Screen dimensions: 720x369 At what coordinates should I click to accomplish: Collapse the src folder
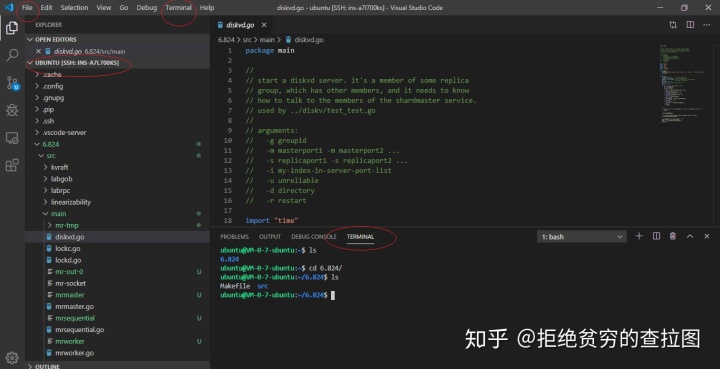coord(118,156)
